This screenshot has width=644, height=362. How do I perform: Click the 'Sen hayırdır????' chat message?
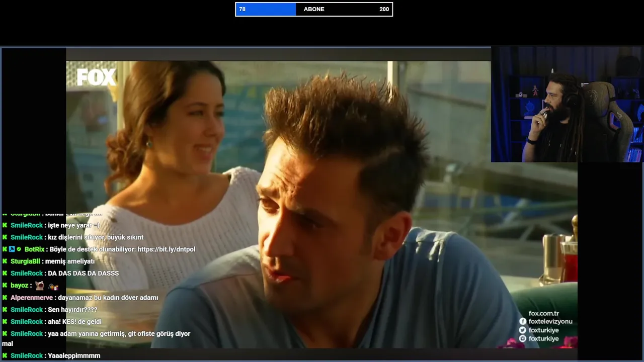point(72,310)
